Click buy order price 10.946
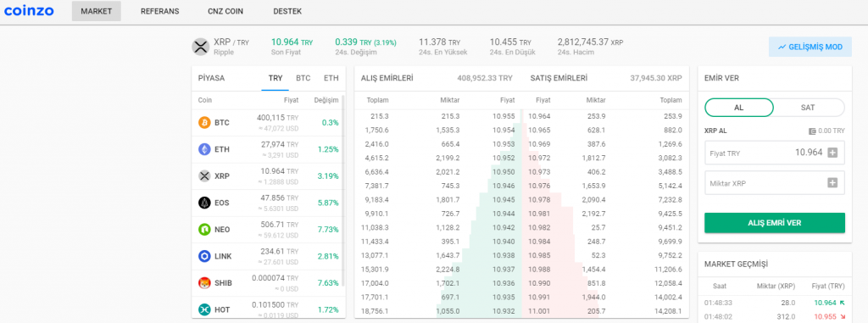Viewport: 868px width, 323px height. (x=504, y=186)
